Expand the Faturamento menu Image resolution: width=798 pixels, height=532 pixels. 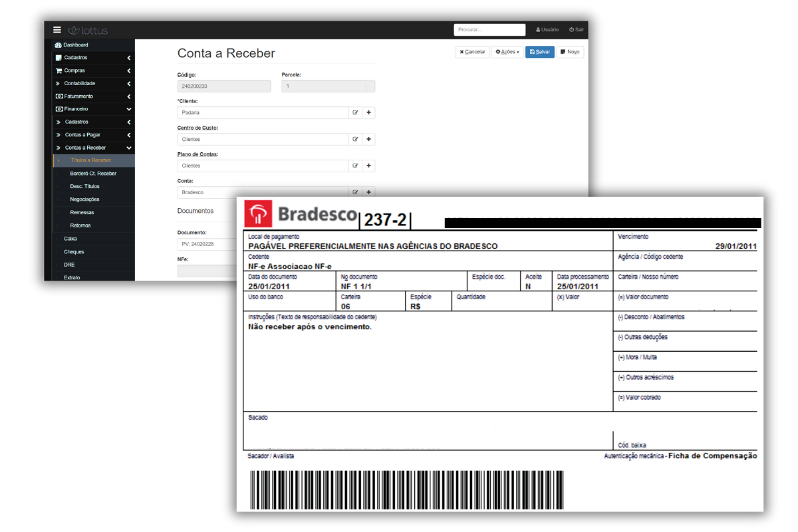pyautogui.click(x=93, y=96)
